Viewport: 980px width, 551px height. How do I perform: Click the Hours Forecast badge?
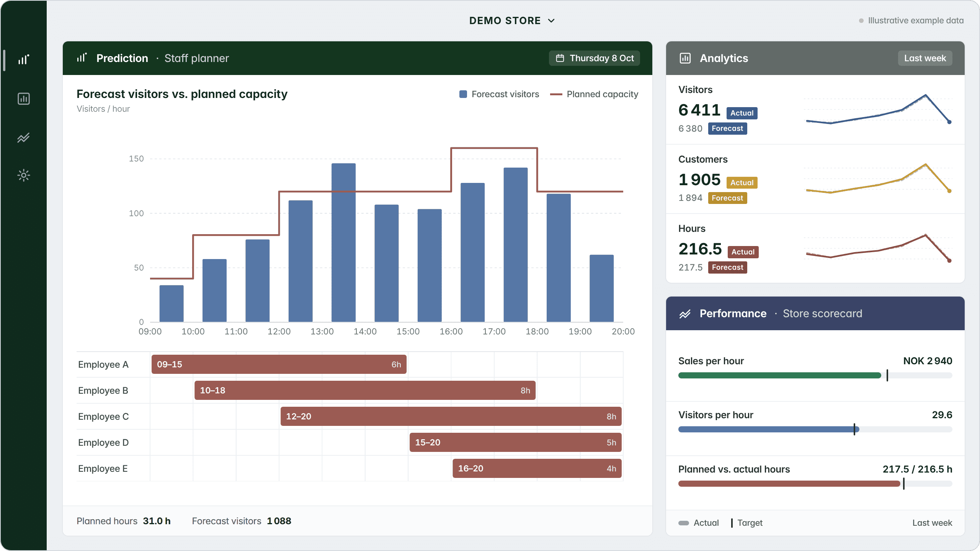point(727,267)
